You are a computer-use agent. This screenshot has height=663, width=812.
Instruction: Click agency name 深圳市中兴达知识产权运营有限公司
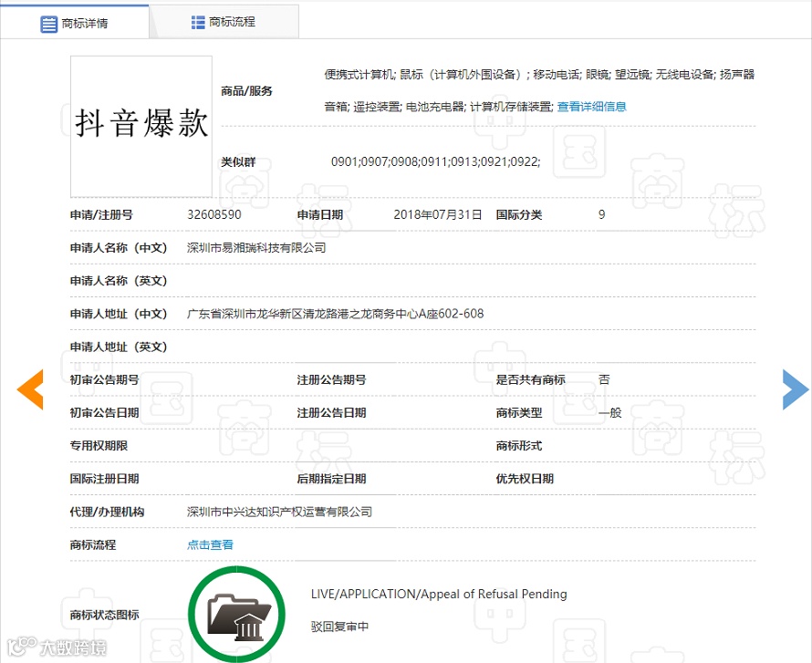[x=280, y=512]
